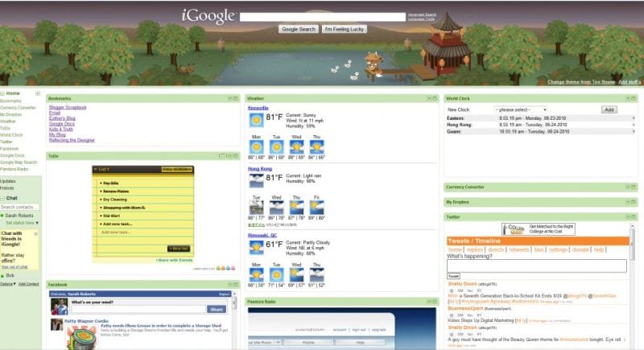Screen dimensions: 644x350
Task: Click the Google Search button
Action: tap(299, 29)
